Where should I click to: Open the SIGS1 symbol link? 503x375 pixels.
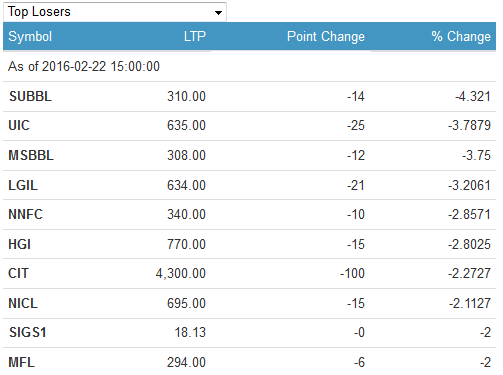[x=28, y=332]
